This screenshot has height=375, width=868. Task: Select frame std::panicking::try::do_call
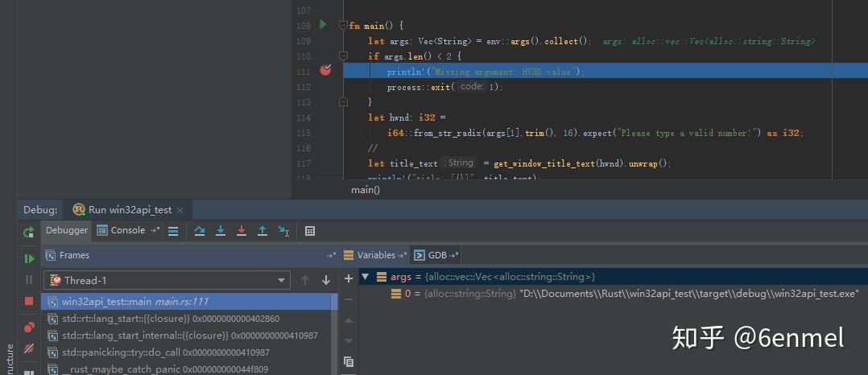pyautogui.click(x=186, y=352)
